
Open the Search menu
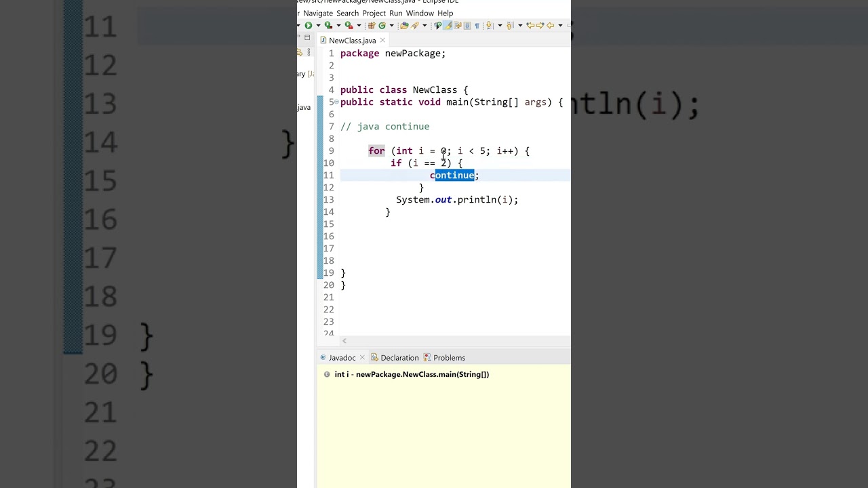348,13
